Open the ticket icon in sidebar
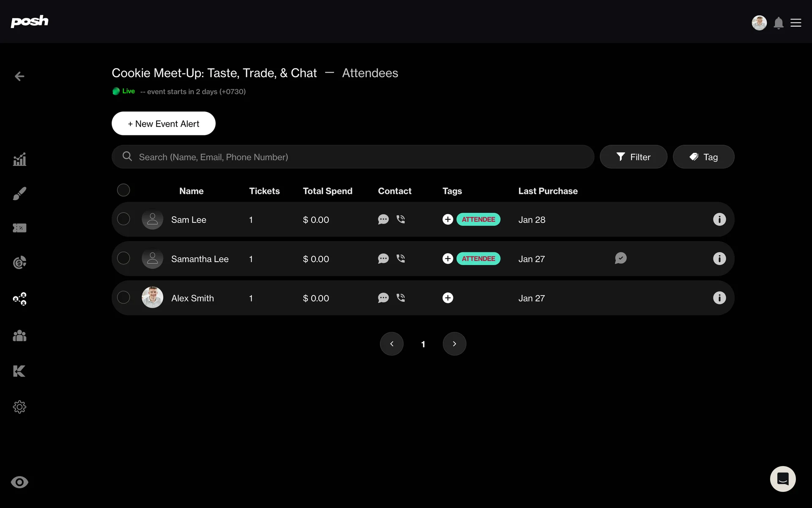The height and width of the screenshot is (508, 812). 19,228
